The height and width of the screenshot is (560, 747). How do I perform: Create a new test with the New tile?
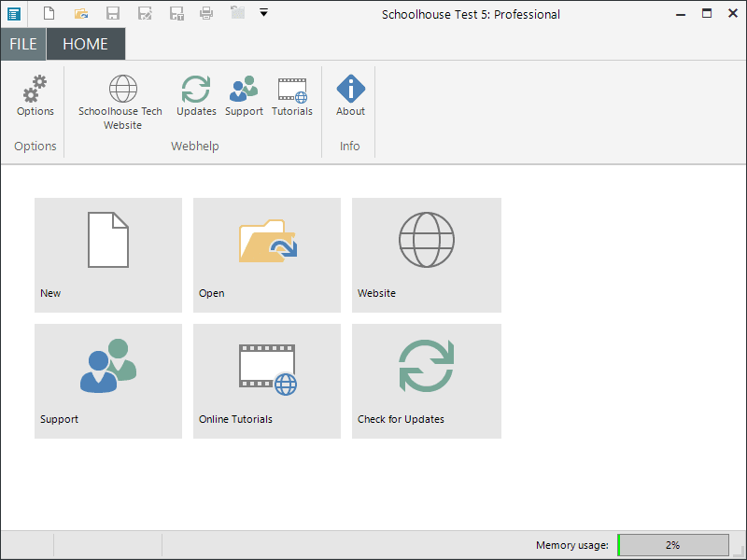(x=108, y=255)
